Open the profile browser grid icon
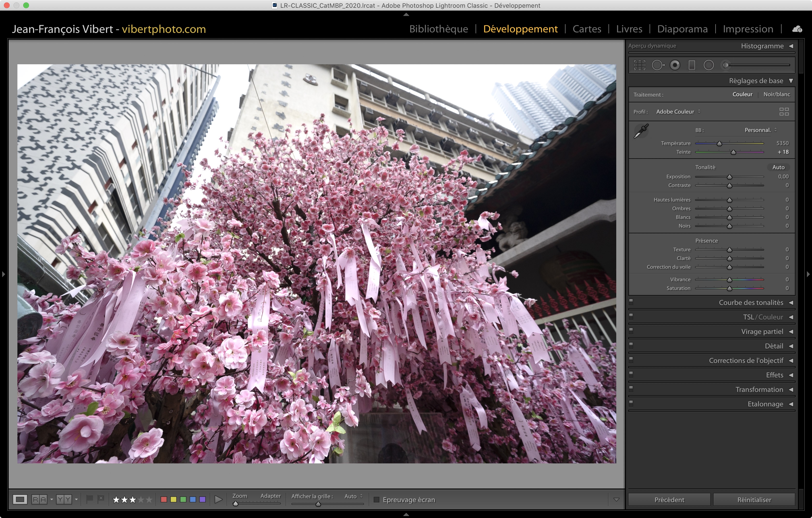 point(784,112)
